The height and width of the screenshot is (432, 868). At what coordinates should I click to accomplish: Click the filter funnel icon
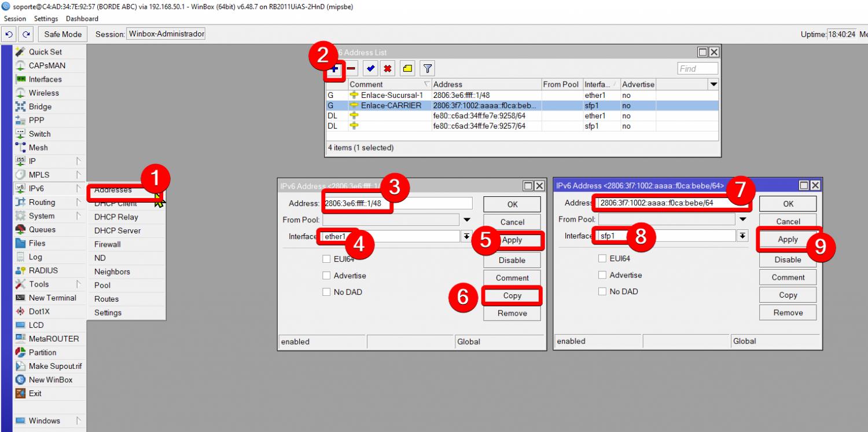427,69
